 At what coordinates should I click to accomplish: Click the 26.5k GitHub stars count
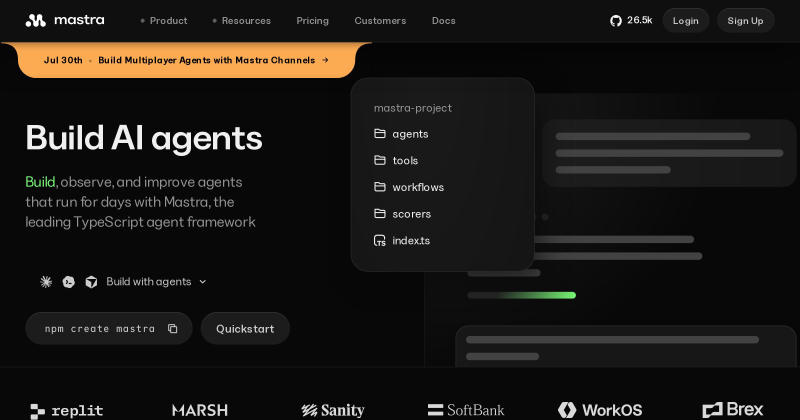point(640,20)
